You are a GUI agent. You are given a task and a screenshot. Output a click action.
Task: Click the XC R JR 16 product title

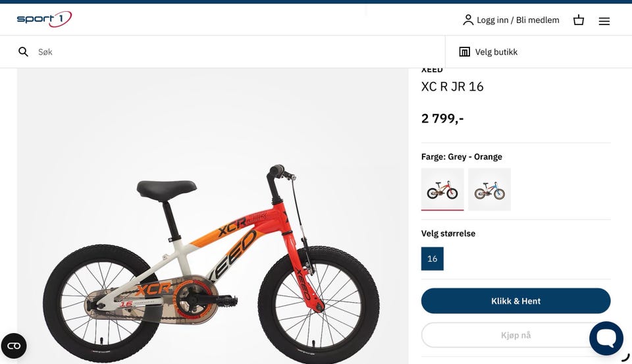(x=452, y=87)
